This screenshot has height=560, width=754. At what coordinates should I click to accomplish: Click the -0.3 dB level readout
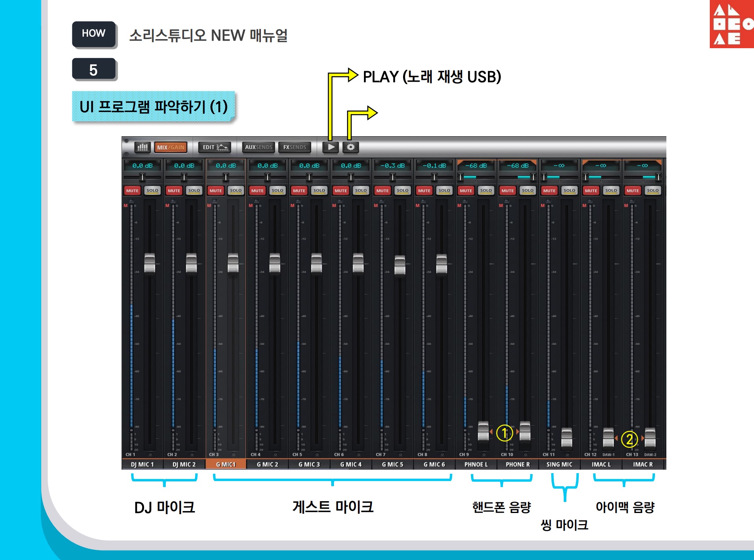pyautogui.click(x=393, y=165)
